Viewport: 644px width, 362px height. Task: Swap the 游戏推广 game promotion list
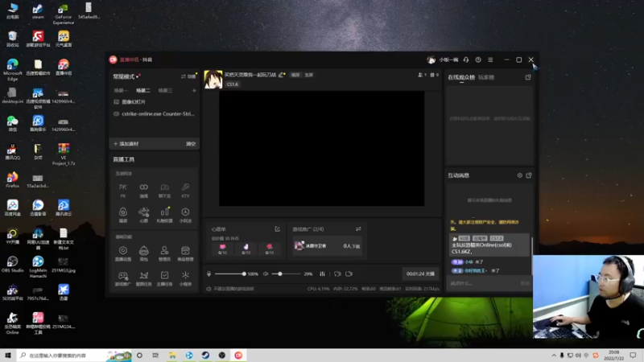tap(358, 229)
